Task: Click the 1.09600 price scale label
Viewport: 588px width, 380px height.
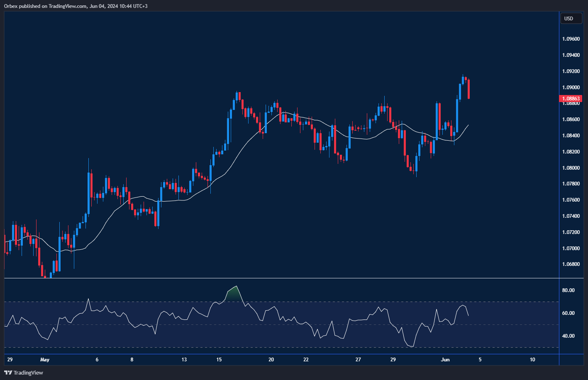Action: coord(571,39)
